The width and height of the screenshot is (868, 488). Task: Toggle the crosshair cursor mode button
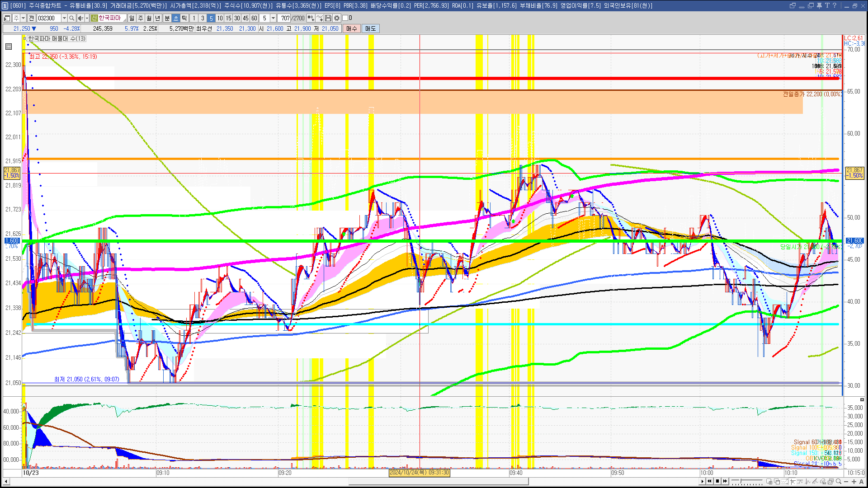click(x=793, y=481)
